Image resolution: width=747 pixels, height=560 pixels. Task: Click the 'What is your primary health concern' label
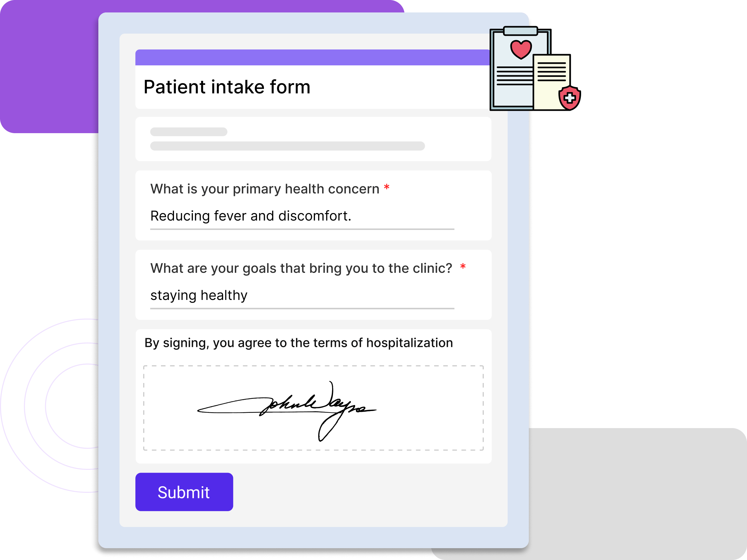(265, 189)
